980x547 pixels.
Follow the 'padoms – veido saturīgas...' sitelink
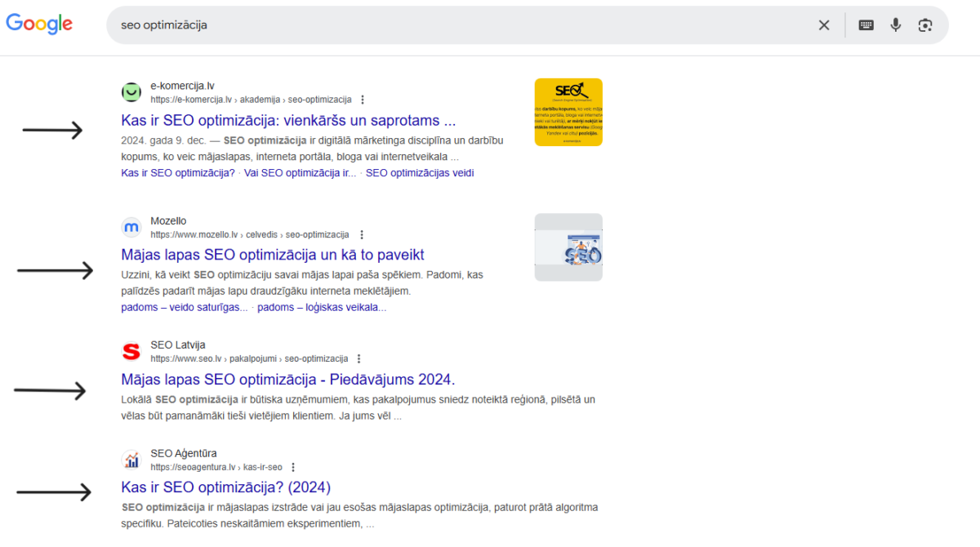(x=185, y=308)
